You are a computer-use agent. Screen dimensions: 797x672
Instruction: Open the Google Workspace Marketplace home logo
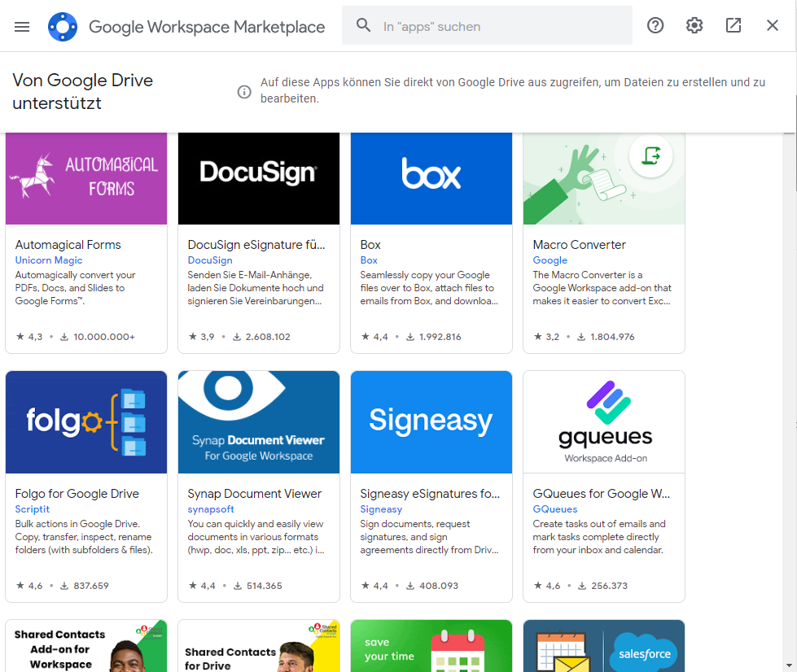(63, 26)
